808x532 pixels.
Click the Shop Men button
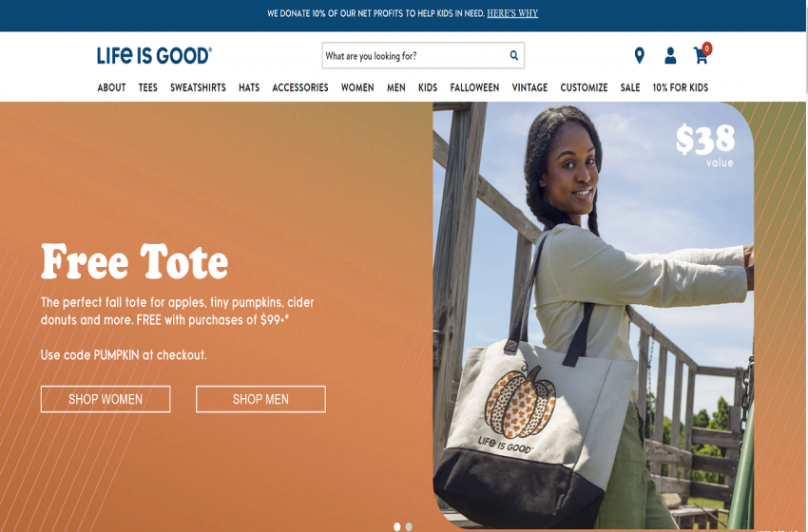pyautogui.click(x=260, y=399)
